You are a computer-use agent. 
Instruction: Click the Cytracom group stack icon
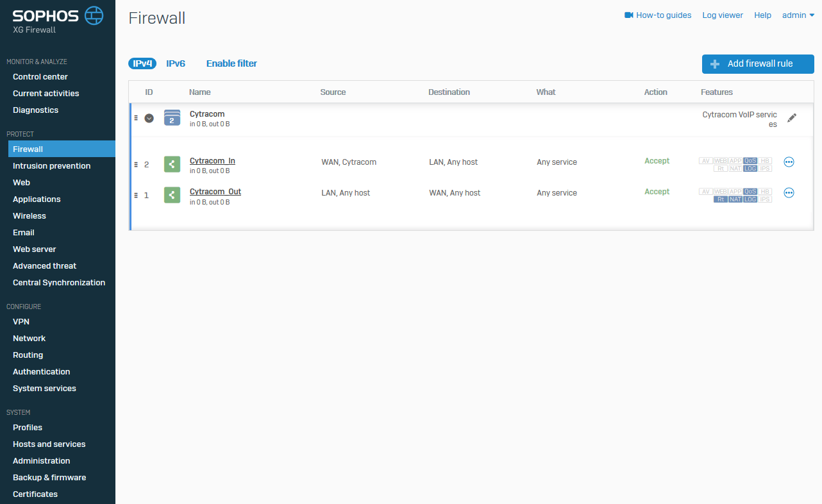172,117
